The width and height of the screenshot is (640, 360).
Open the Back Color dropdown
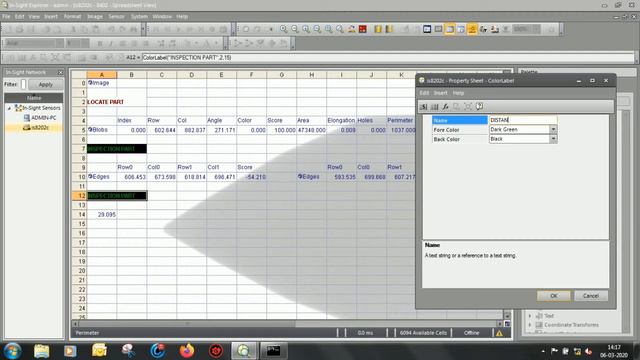tap(553, 139)
